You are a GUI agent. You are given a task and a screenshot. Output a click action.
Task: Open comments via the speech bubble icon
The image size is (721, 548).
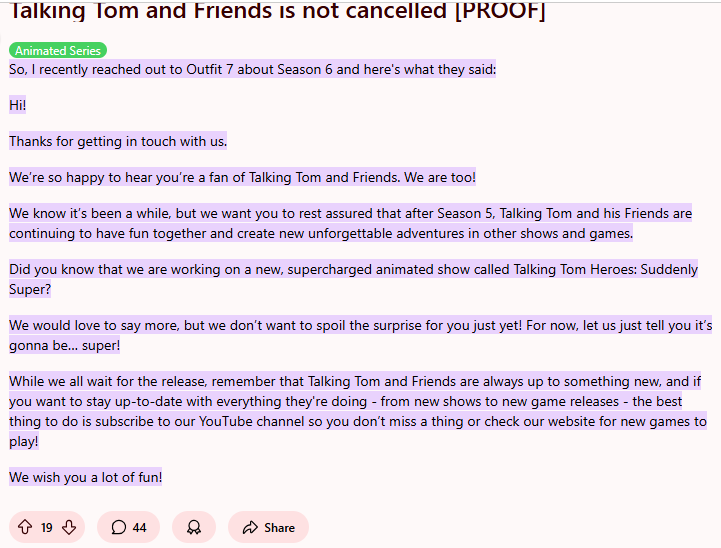coord(119,527)
